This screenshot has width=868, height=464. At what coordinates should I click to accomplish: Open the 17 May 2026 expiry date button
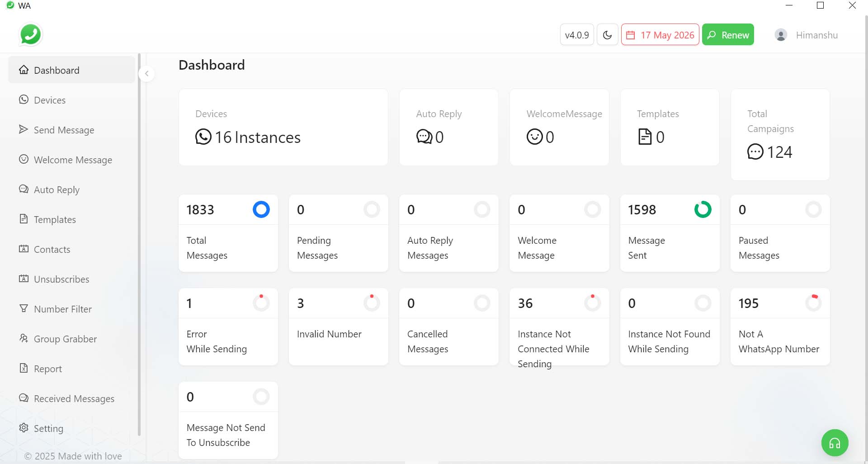click(660, 35)
